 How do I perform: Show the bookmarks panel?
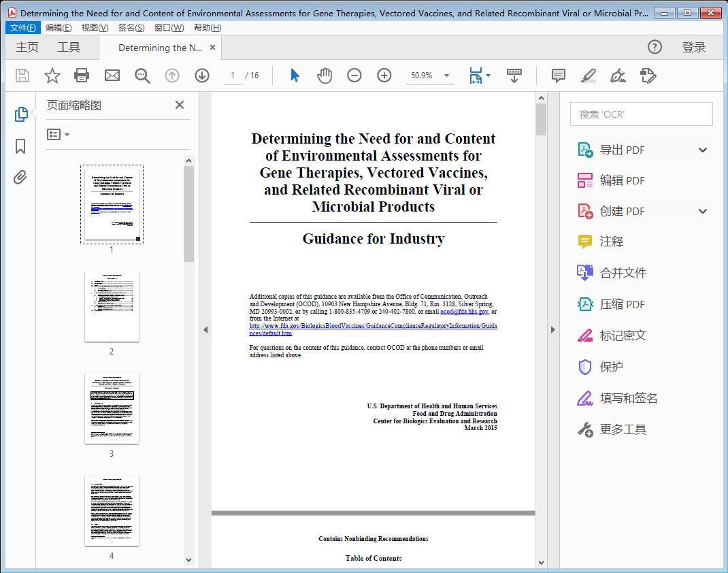pyautogui.click(x=20, y=146)
